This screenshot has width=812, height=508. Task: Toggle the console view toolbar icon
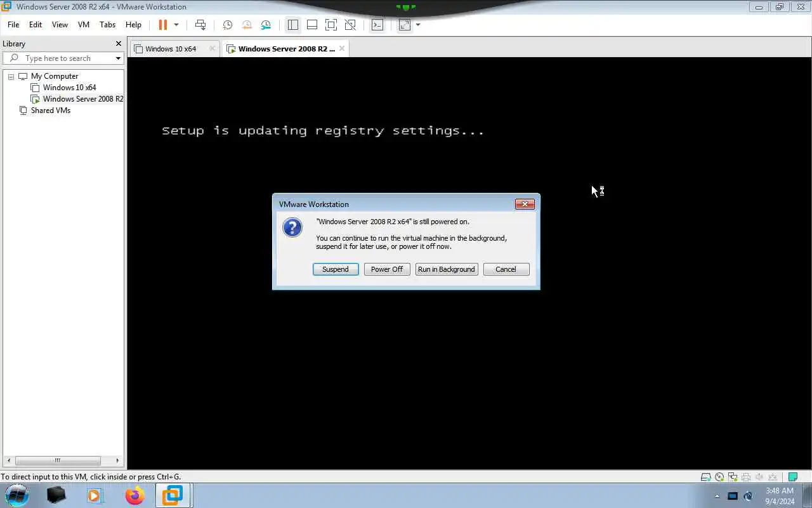coord(377,25)
